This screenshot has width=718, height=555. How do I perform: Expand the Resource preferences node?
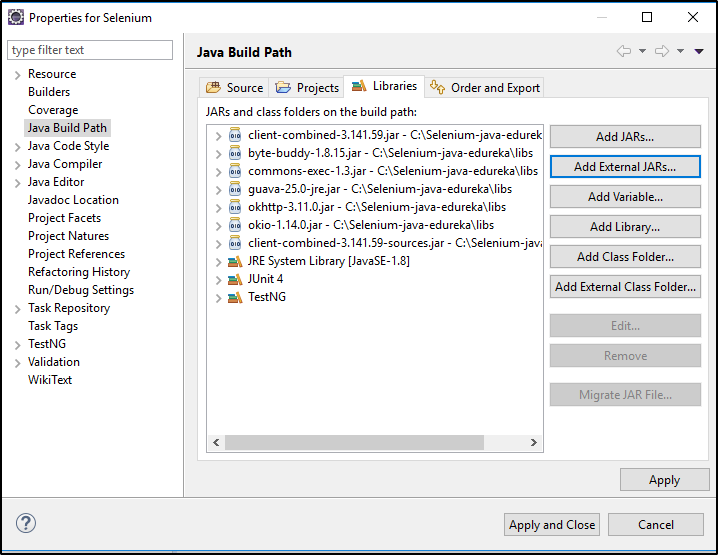(x=17, y=74)
